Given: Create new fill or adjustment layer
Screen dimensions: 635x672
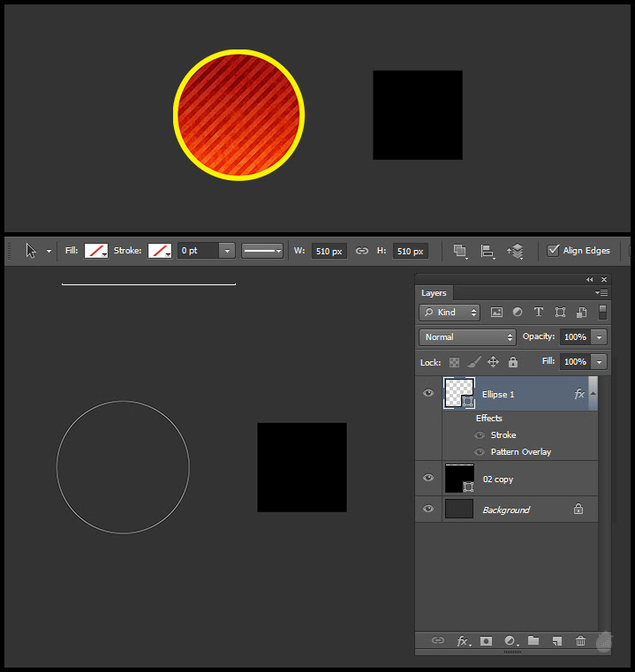Looking at the screenshot, I should [510, 641].
